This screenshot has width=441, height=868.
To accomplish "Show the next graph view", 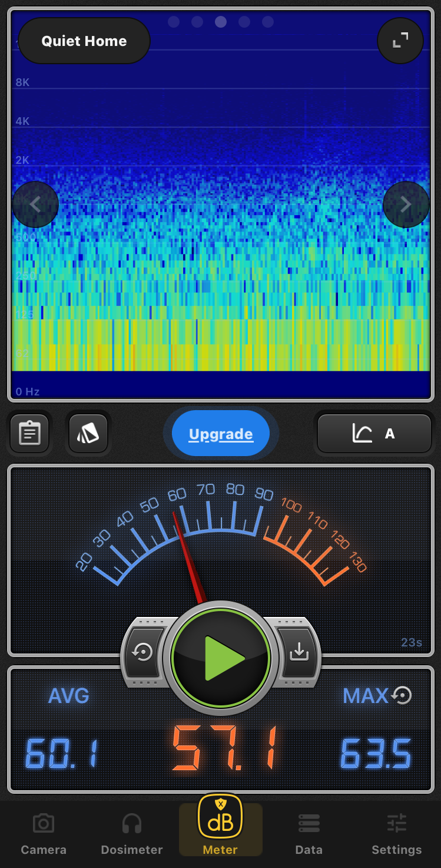I will coord(406,204).
